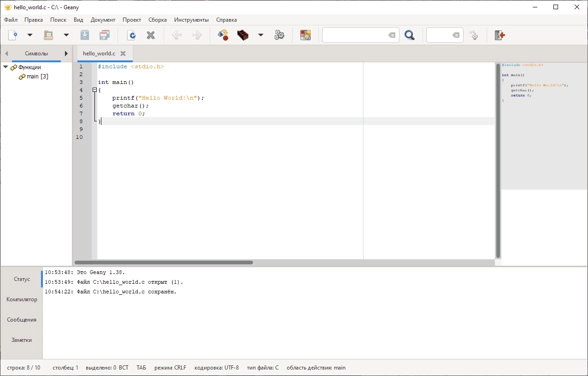Viewport: 588px width, 376px height.
Task: Open the Сборка menu
Action: tap(158, 20)
